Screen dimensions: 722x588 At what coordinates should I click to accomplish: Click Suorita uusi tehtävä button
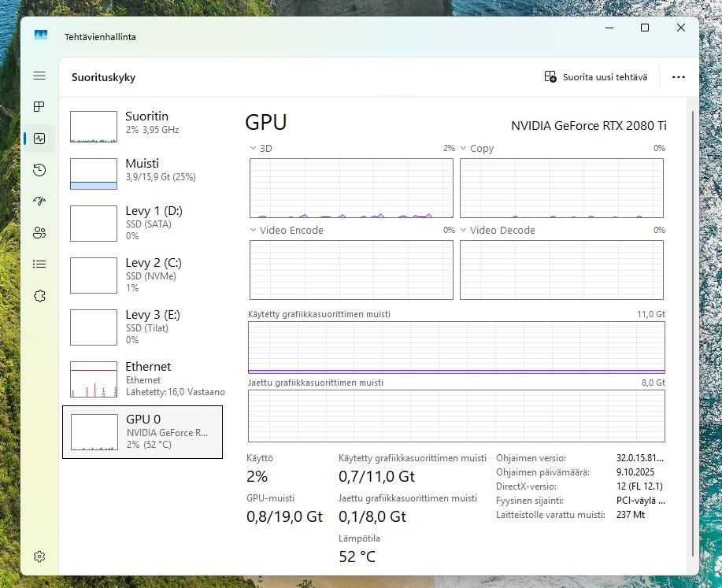click(596, 77)
